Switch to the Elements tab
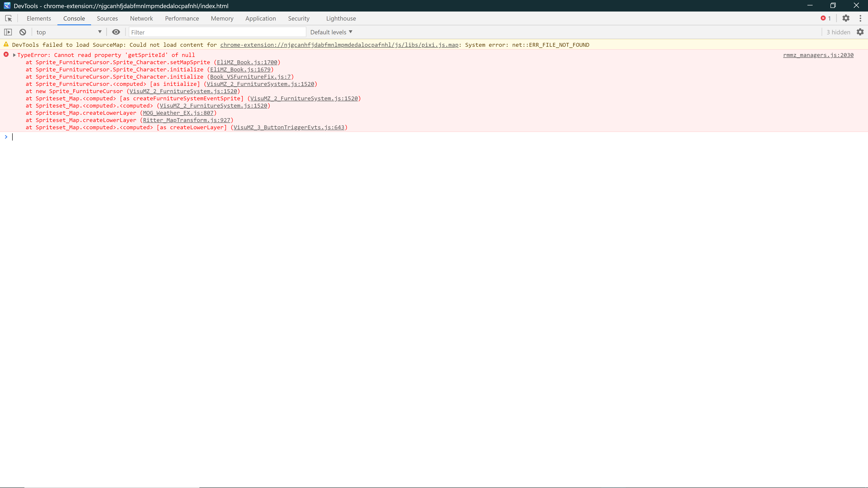This screenshot has width=868, height=488. [39, 19]
